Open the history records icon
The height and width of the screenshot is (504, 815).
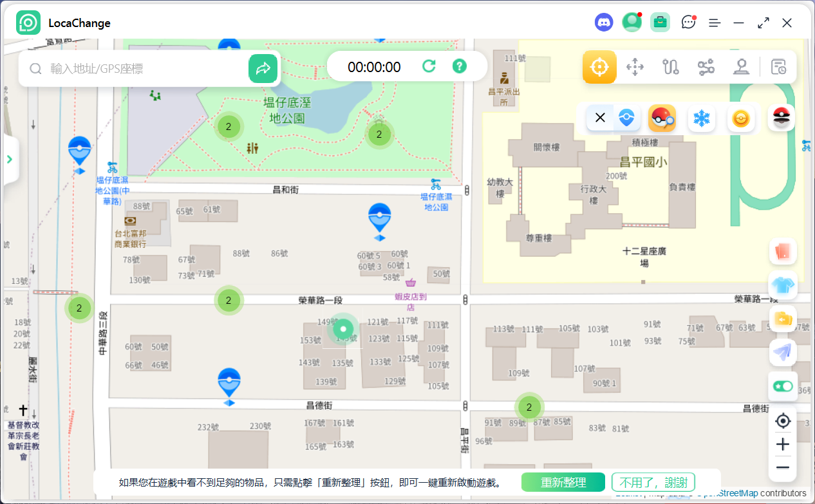pyautogui.click(x=778, y=67)
